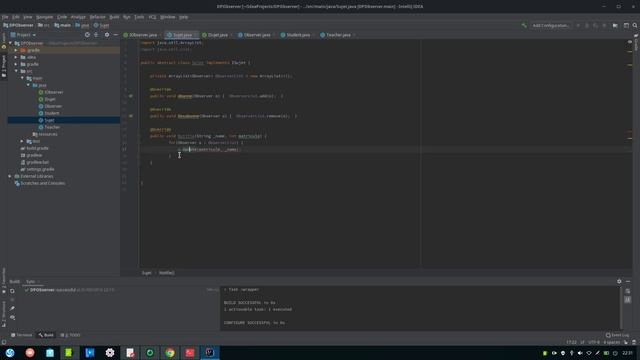
Task: Open settings.gradle file in tree
Action: (x=37, y=169)
